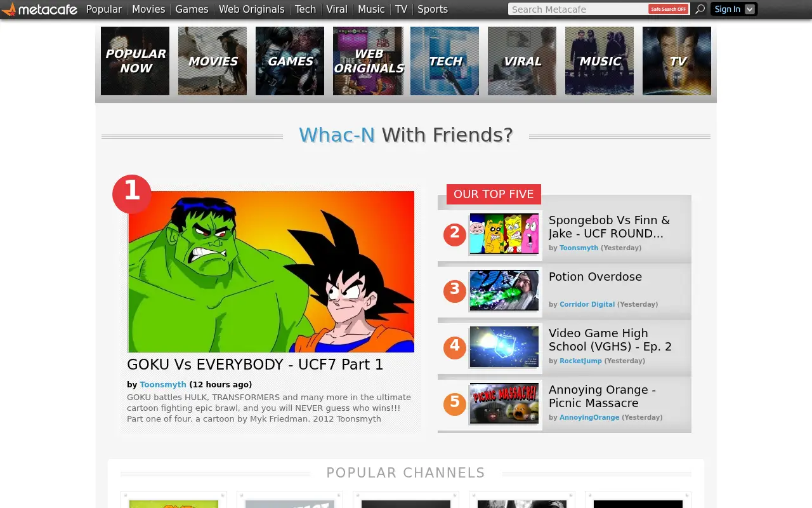Select the Viral category tile
Screen dimensions: 812x508
click(x=522, y=61)
